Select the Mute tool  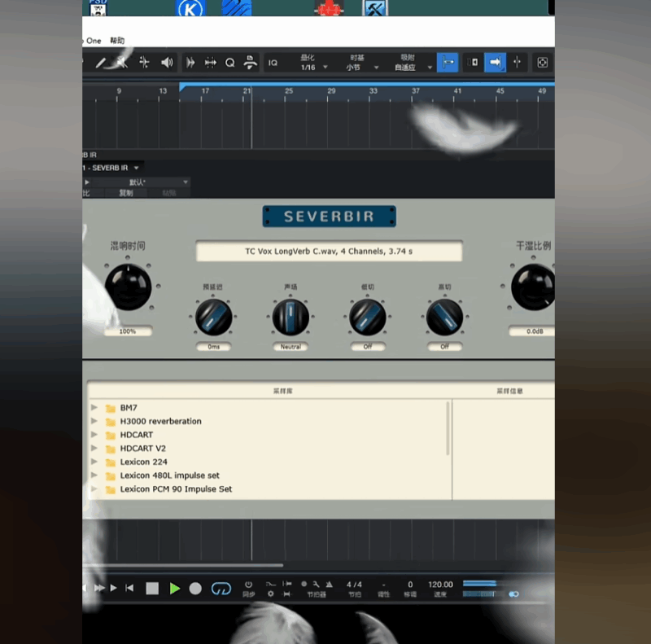(x=120, y=63)
